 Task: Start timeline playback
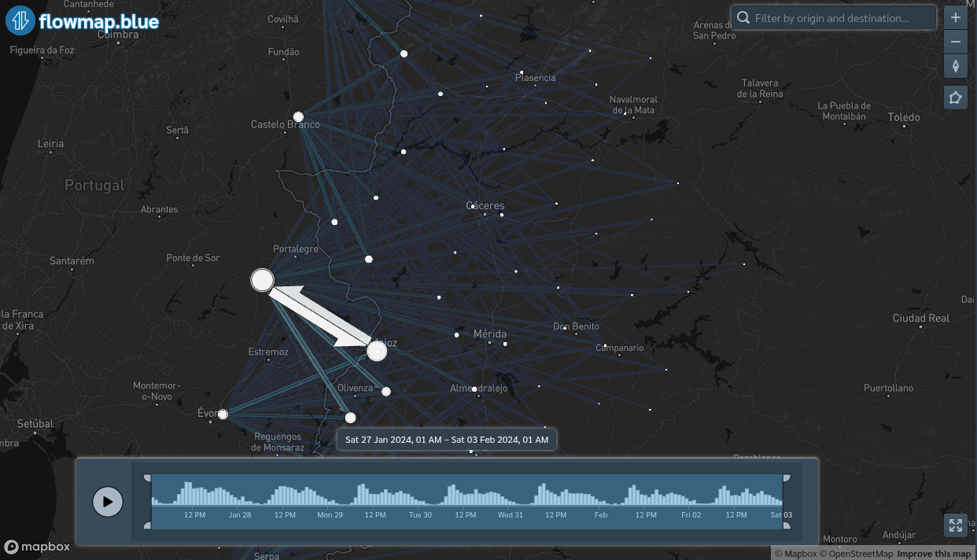[x=108, y=502]
